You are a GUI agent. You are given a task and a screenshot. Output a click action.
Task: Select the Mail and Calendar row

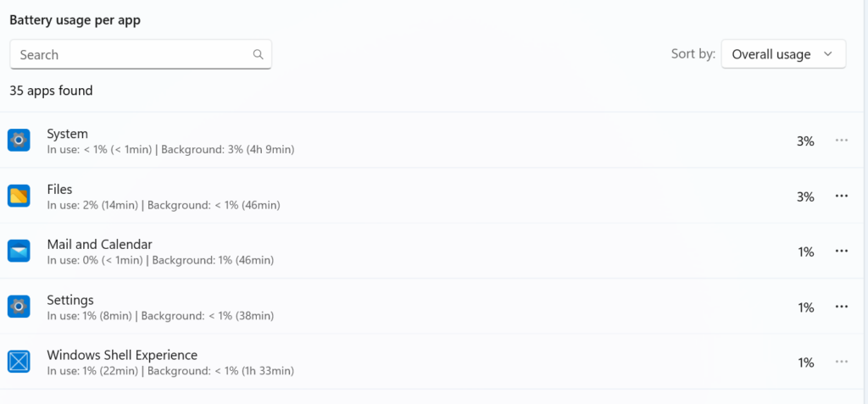click(x=434, y=251)
